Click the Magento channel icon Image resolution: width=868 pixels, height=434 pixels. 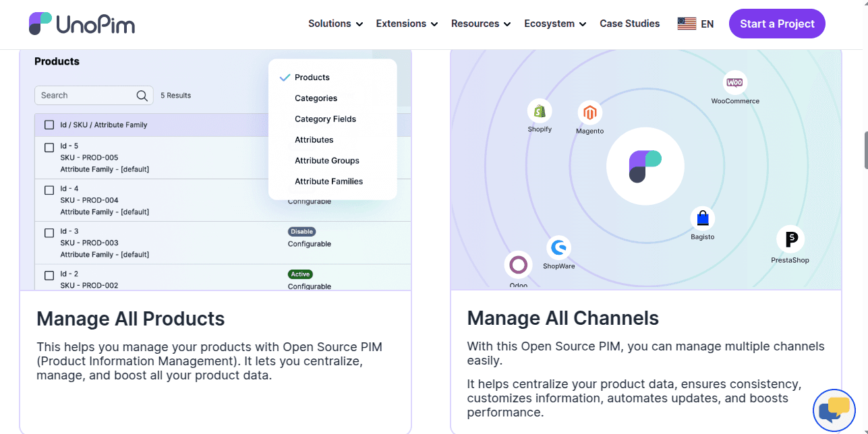[x=589, y=113]
